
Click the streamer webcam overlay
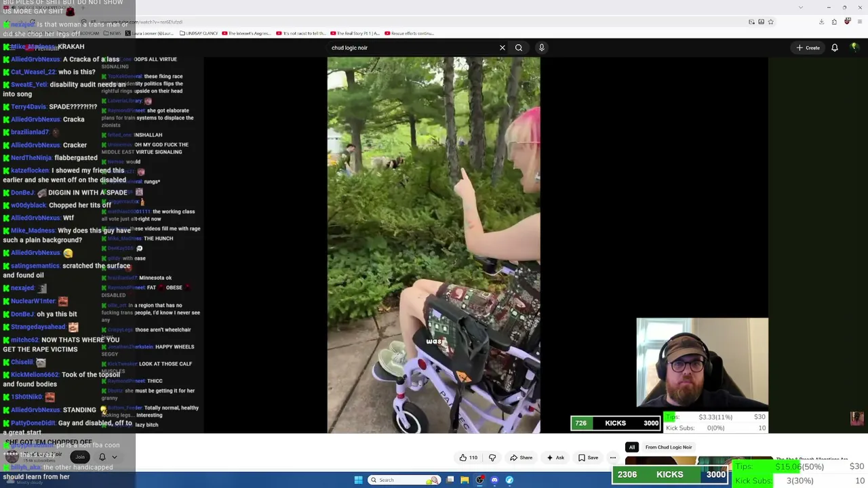(703, 363)
